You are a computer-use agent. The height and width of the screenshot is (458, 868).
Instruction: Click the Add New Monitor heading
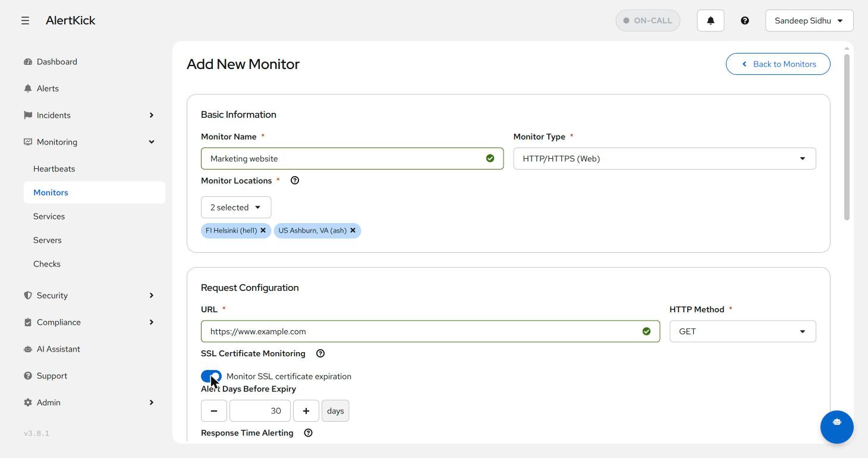click(243, 64)
